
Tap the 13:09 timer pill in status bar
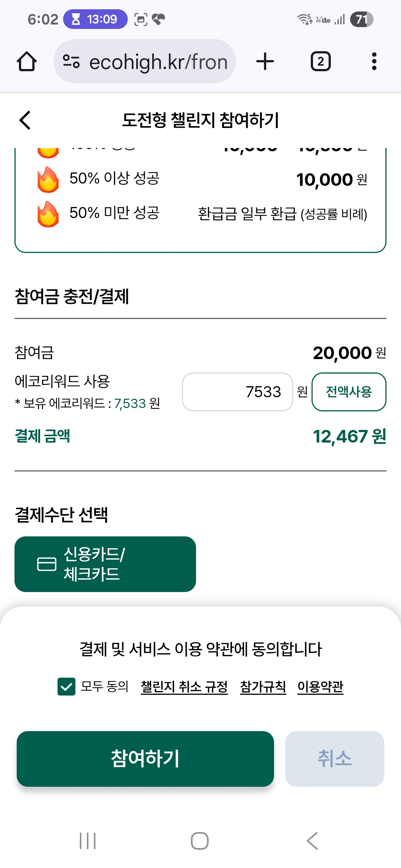(x=95, y=19)
